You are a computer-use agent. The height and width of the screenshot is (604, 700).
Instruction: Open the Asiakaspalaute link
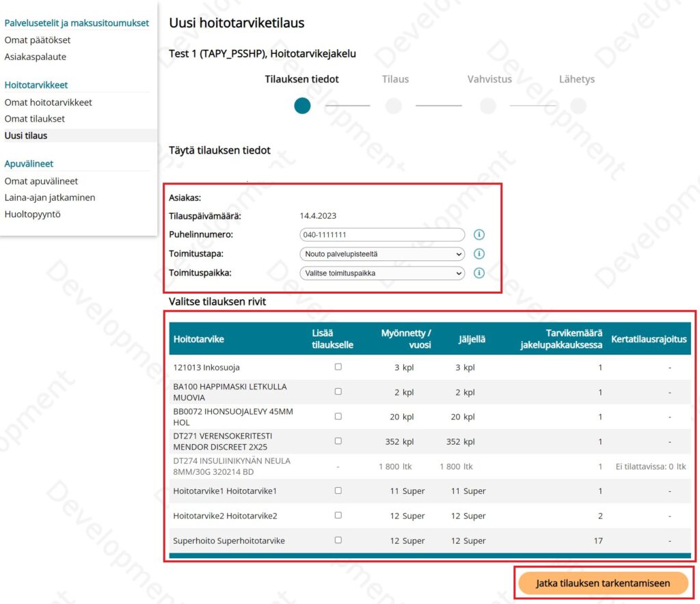(36, 57)
